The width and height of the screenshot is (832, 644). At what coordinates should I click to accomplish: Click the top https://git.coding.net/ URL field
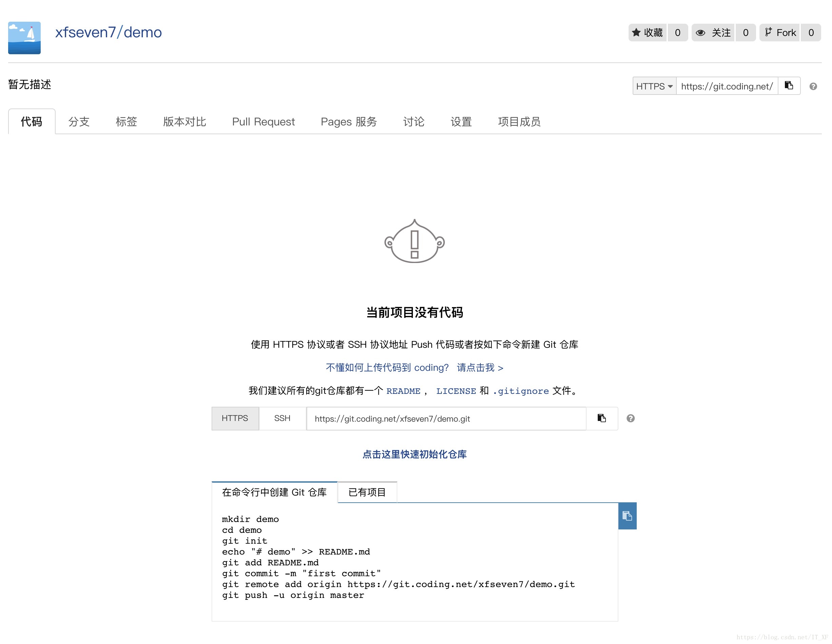pos(727,86)
